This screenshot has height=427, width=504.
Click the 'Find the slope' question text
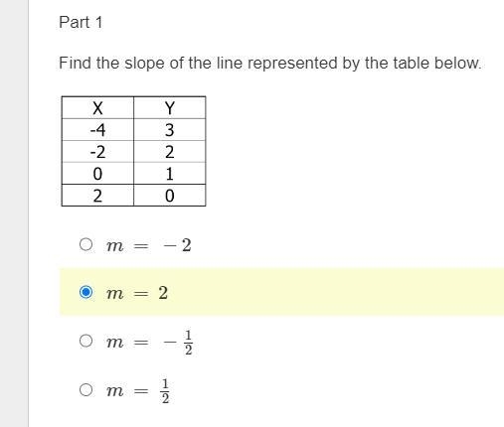(270, 63)
